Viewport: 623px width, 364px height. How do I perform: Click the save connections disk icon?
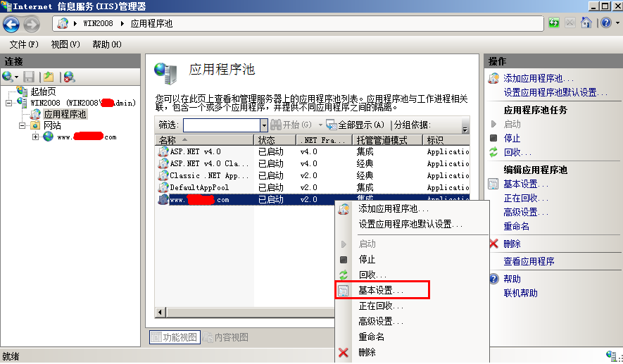29,77
